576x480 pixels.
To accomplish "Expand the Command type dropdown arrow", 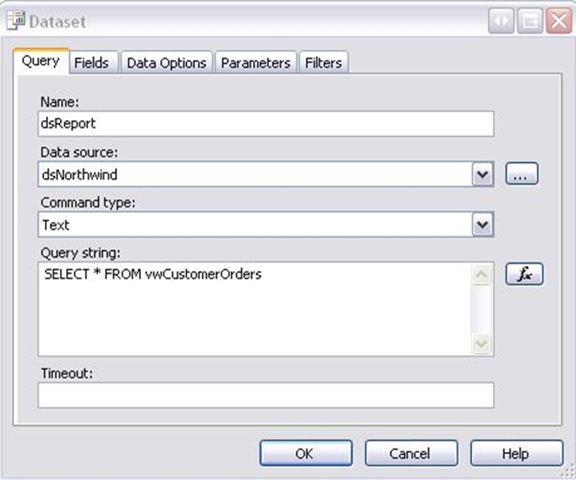I will click(482, 224).
